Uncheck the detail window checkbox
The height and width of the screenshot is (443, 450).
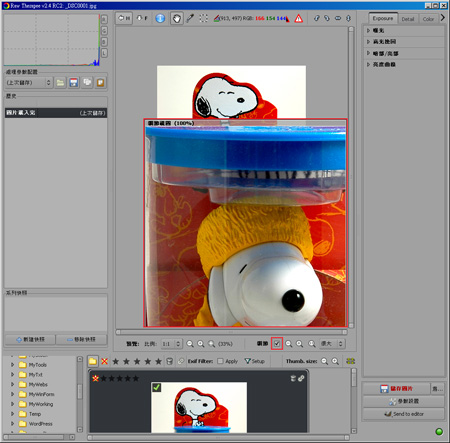277,343
